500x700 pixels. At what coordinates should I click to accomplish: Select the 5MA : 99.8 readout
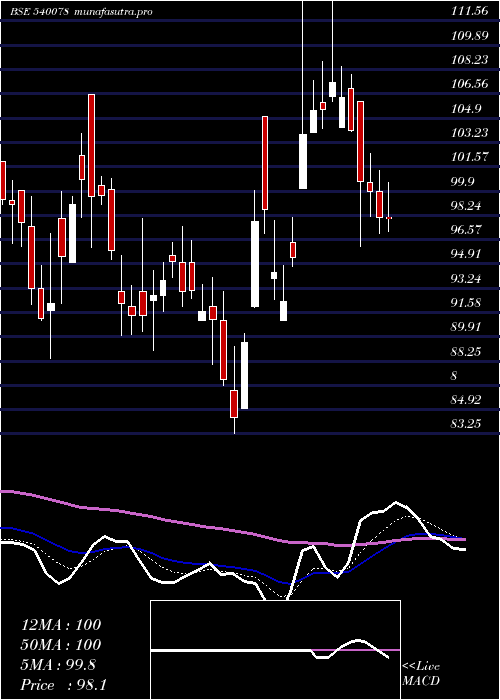[58, 665]
